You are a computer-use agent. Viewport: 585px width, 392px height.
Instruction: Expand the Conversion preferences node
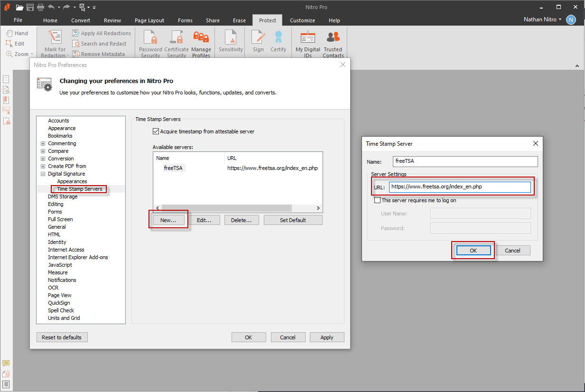(x=43, y=159)
